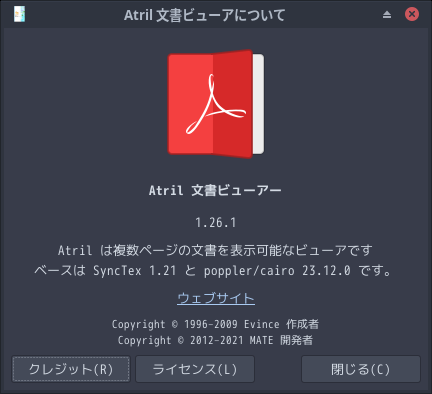Click the 閉じる(C) close button
Viewport: 432px width, 394px height.
(361, 369)
